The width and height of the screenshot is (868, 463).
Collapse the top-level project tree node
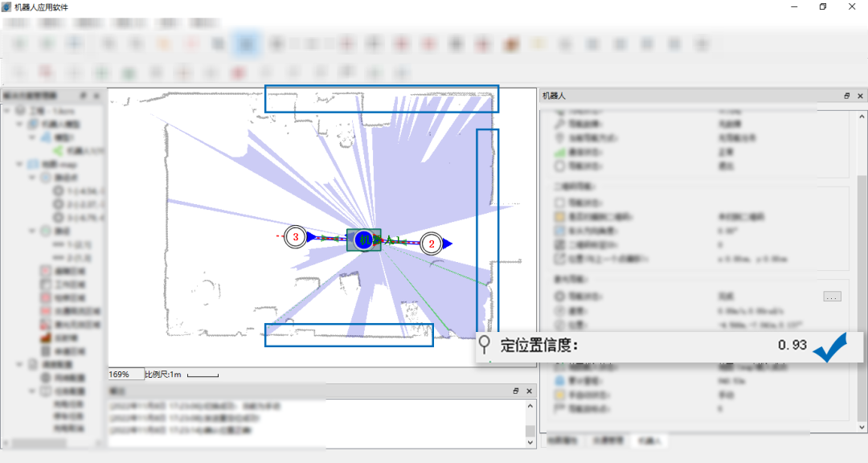point(8,110)
